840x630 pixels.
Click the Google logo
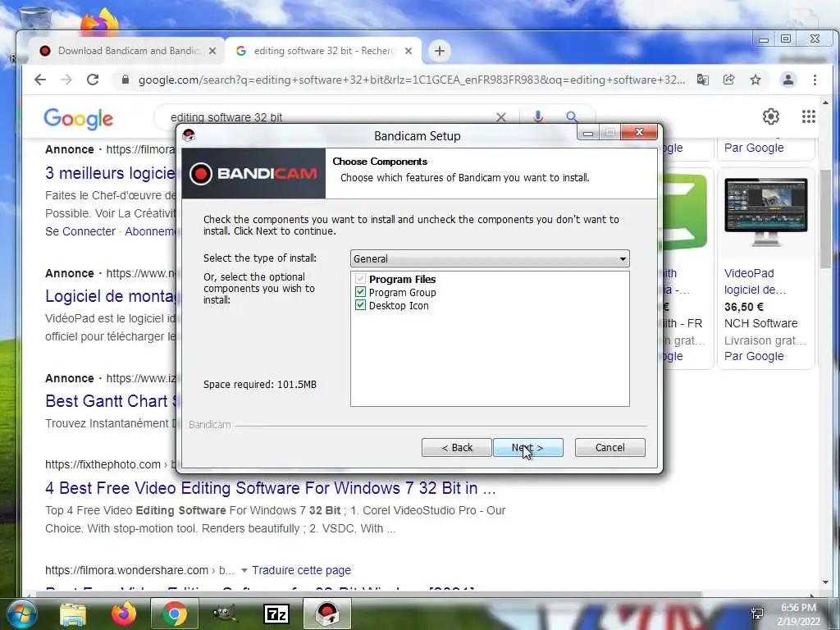click(78, 118)
